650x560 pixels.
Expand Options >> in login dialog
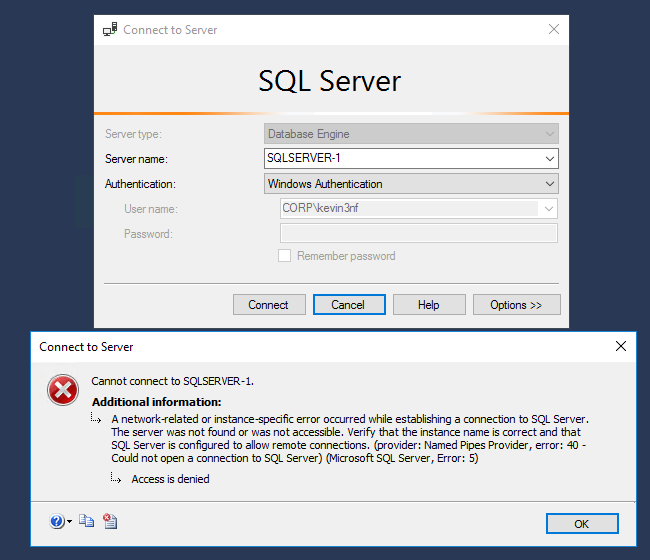pos(517,305)
